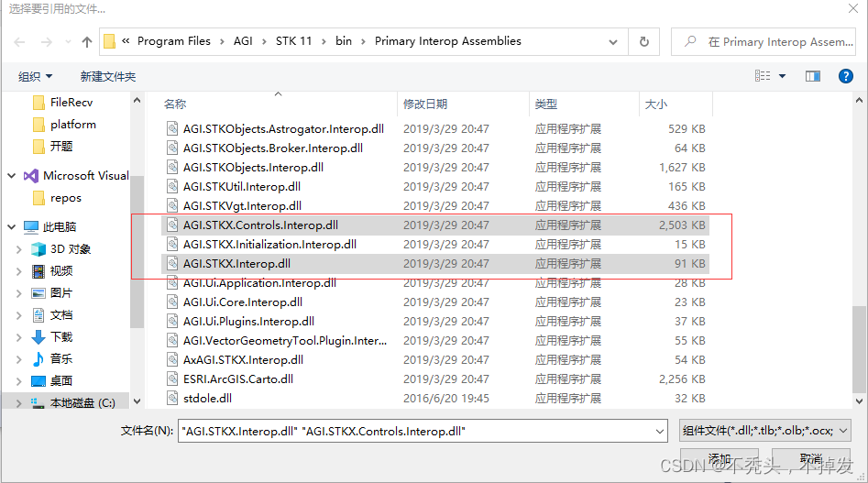
Task: Collapse the 此电脑 node
Action: (12, 227)
